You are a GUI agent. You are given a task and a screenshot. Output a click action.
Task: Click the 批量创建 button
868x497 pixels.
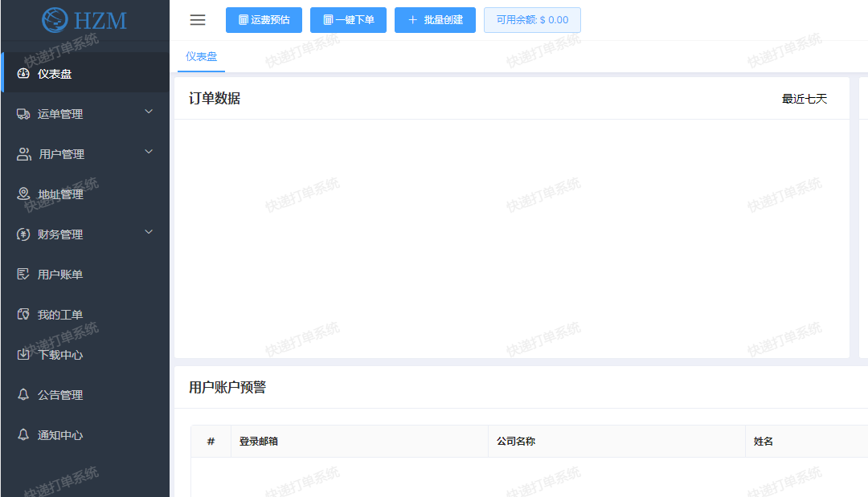point(435,20)
